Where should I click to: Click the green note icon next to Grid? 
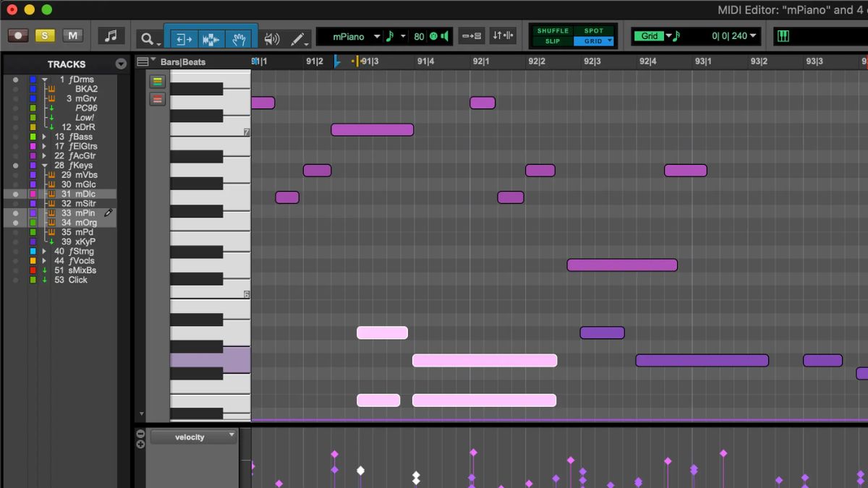pyautogui.click(x=676, y=36)
